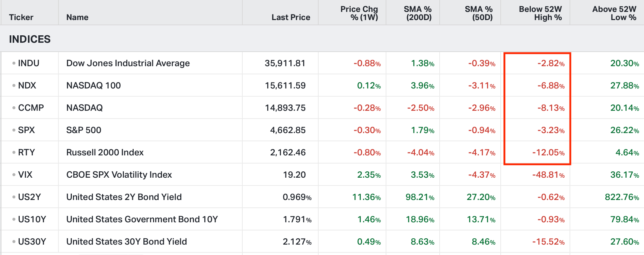The width and height of the screenshot is (644, 255).
Task: Open the RTY ticker
Action: [26, 152]
